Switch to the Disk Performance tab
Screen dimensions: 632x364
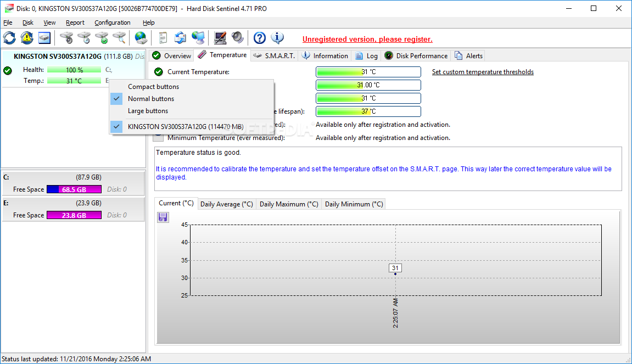click(416, 55)
